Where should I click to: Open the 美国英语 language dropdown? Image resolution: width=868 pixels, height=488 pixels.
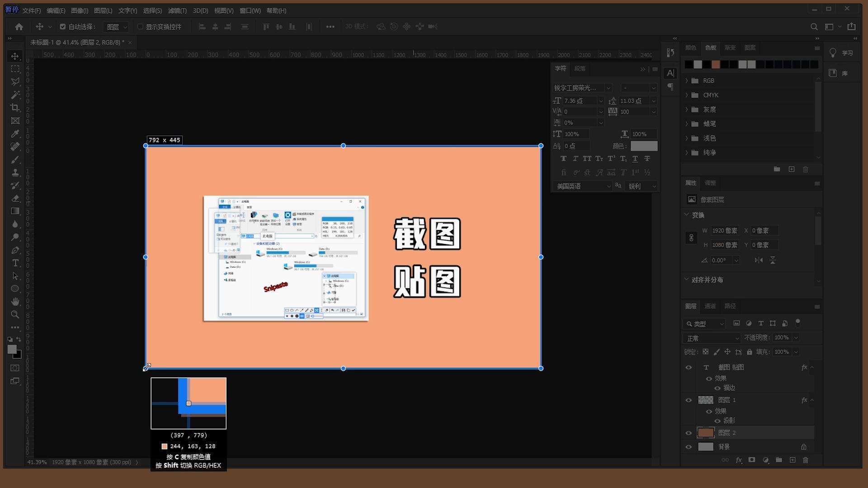click(x=582, y=186)
